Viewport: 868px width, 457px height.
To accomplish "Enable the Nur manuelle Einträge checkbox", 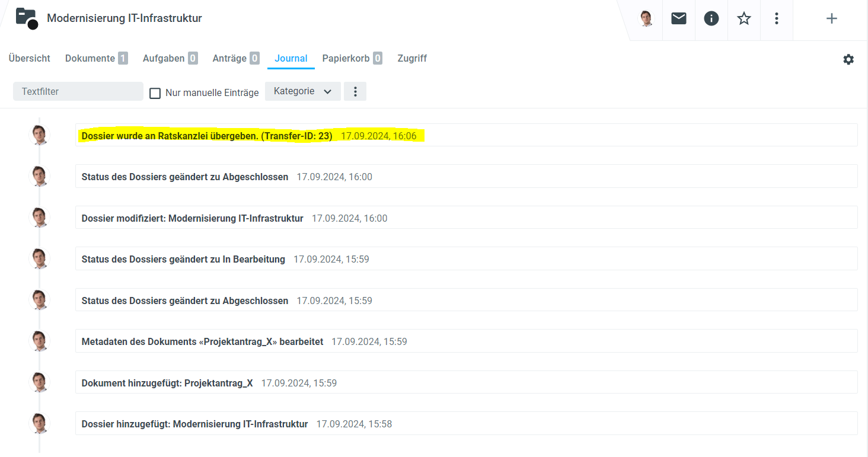I will coord(155,93).
